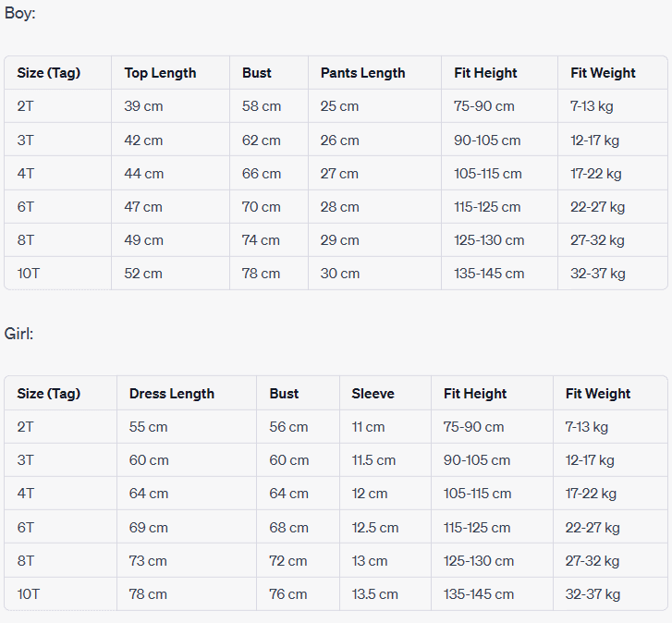This screenshot has height=623, width=672.
Task: Select the Top Length column header
Action: [x=161, y=73]
